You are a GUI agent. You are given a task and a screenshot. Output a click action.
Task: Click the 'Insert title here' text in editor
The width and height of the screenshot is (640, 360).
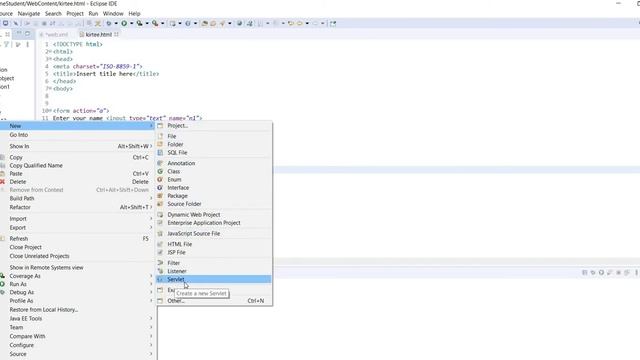[x=104, y=74]
